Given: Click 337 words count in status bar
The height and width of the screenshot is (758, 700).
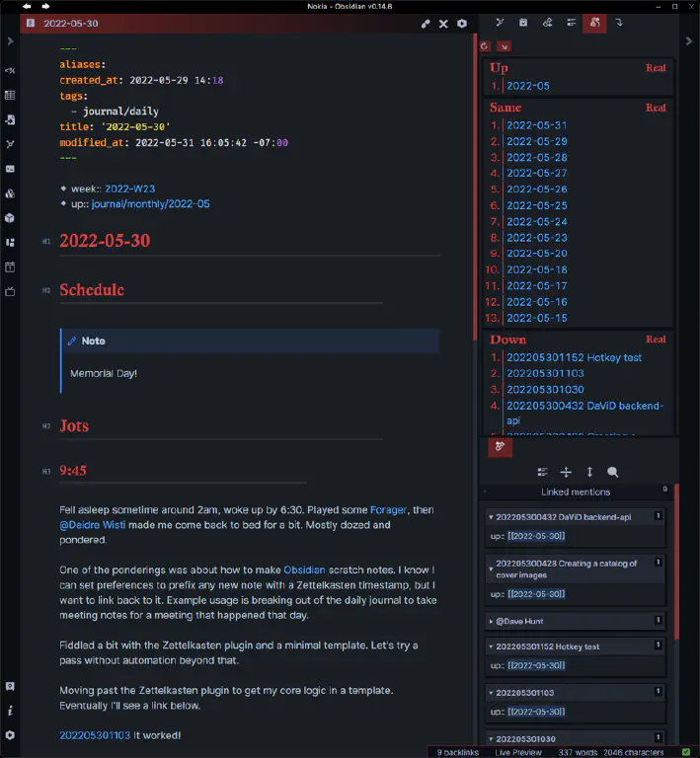Looking at the screenshot, I should [x=578, y=752].
